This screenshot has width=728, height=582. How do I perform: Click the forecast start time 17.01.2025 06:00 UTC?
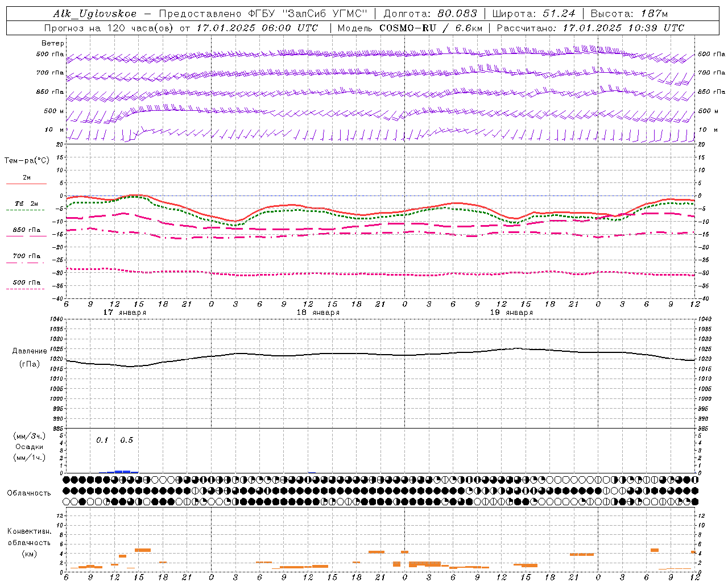257,28
